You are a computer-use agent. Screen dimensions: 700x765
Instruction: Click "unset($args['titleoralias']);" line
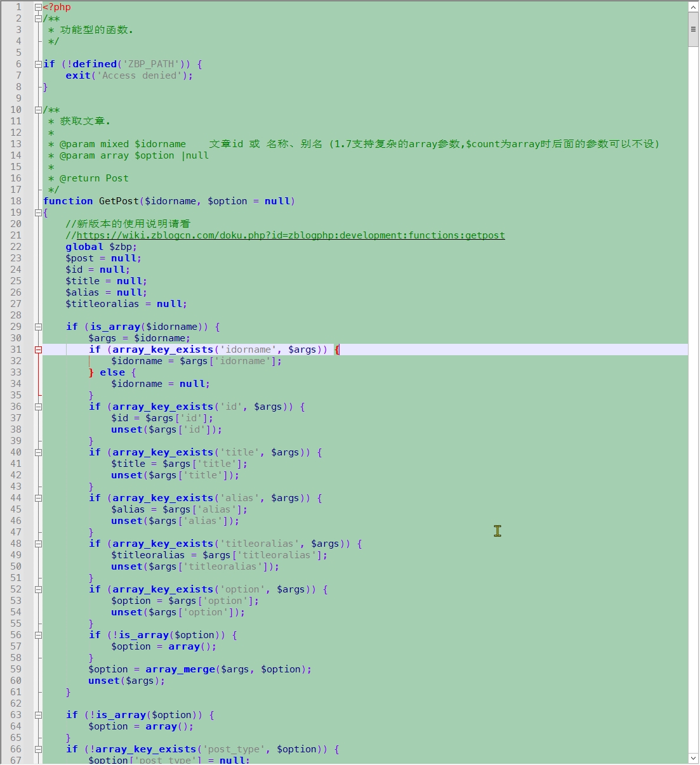[x=195, y=566]
